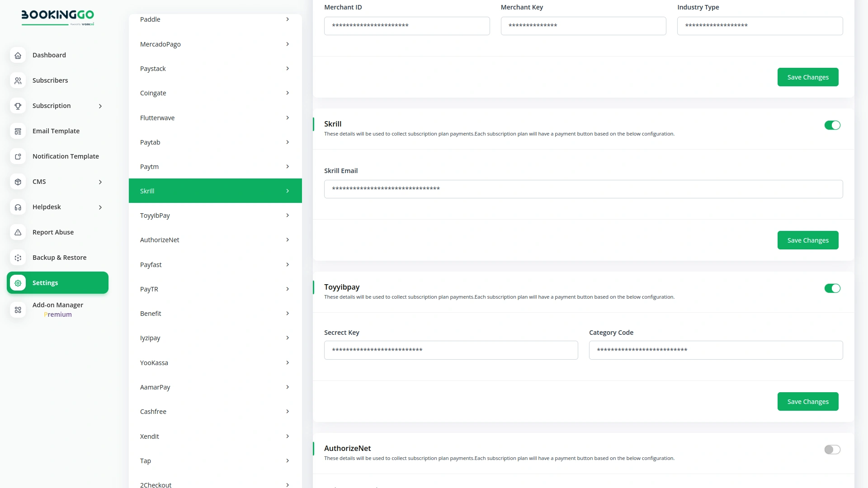Click Save Changes under Skrill Email
The height and width of the screenshot is (488, 868).
808,240
